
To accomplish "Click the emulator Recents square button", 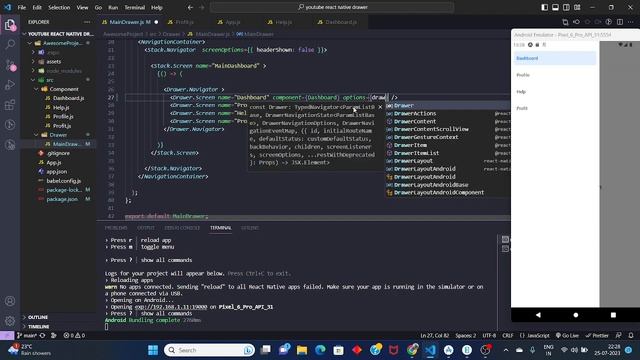I will point(613,315).
